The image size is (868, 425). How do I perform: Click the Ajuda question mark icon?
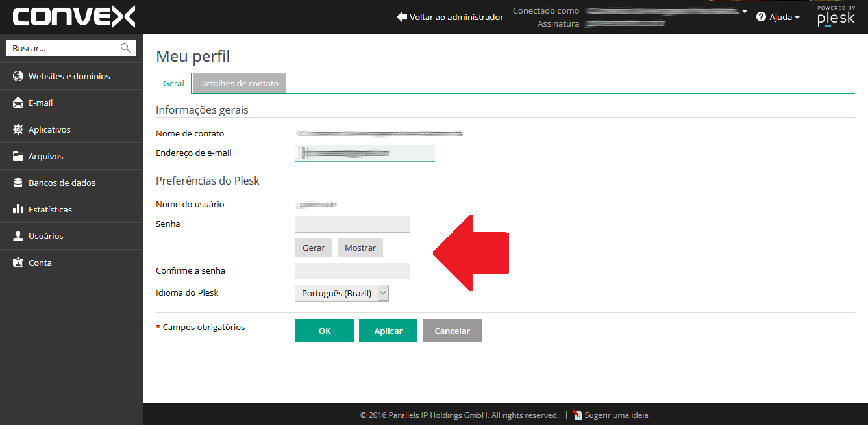[x=762, y=17]
